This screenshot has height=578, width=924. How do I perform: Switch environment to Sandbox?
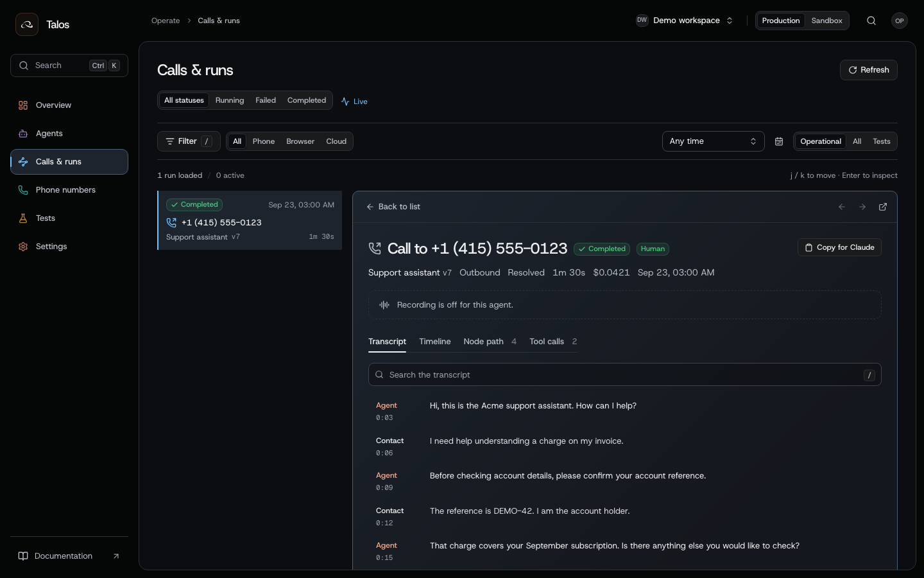pos(826,21)
